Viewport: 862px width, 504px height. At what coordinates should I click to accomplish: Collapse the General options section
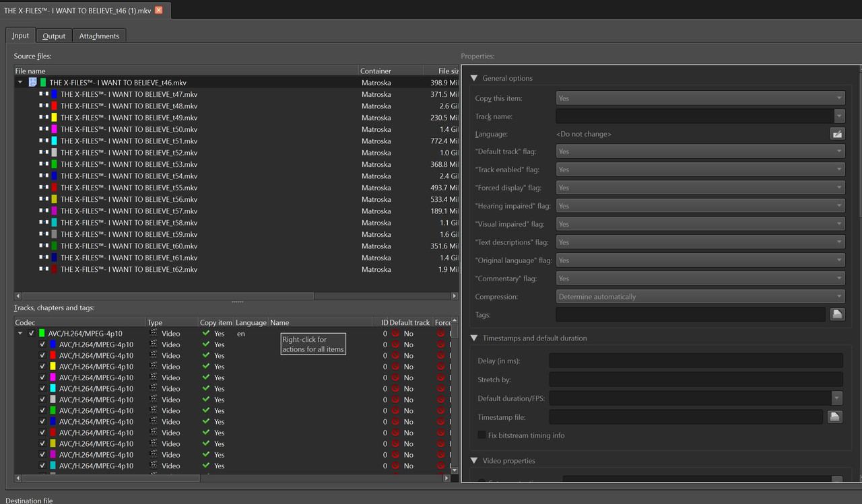click(474, 78)
